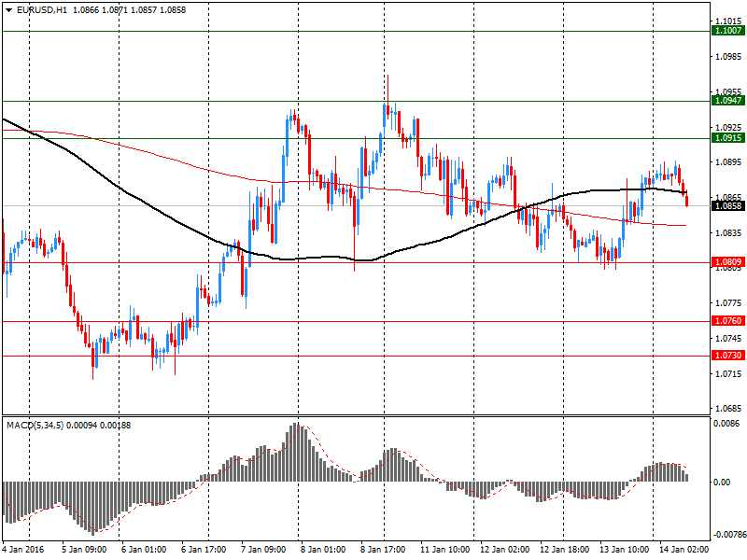
Task: Select the 1.0730 red level label
Action: 728,356
